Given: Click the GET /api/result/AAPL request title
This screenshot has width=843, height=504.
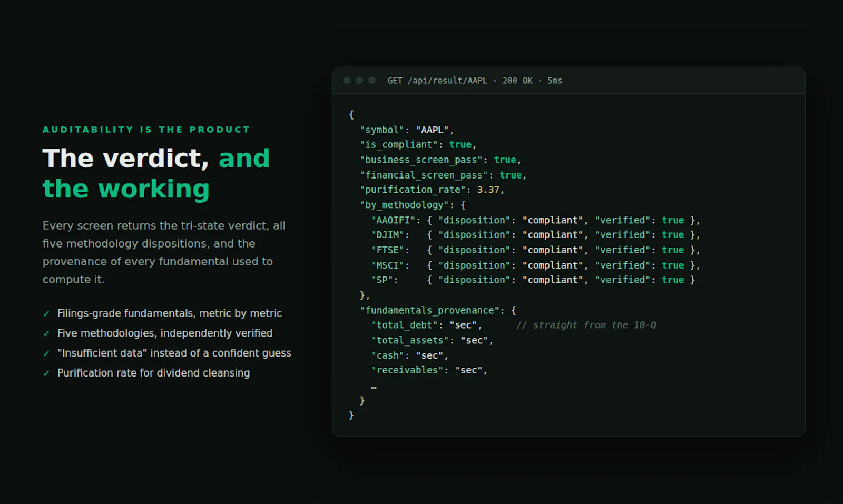Looking at the screenshot, I should pyautogui.click(x=437, y=81).
